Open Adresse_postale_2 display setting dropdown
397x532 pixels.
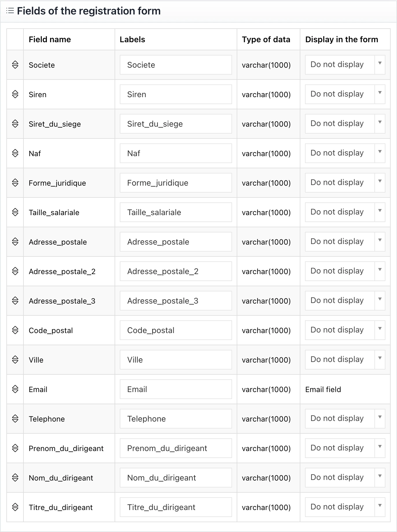345,271
